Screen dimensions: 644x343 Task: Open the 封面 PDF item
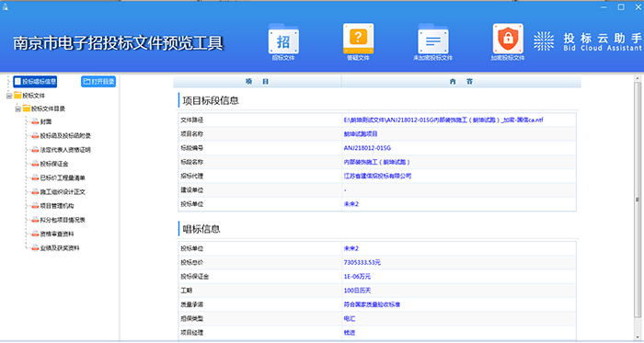[x=41, y=122]
